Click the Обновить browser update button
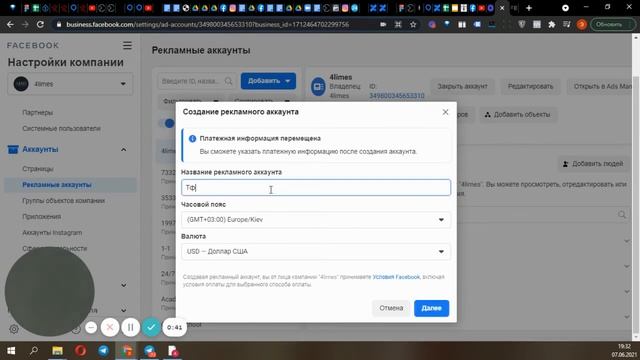Viewport: 640px width, 360px height. point(613,24)
